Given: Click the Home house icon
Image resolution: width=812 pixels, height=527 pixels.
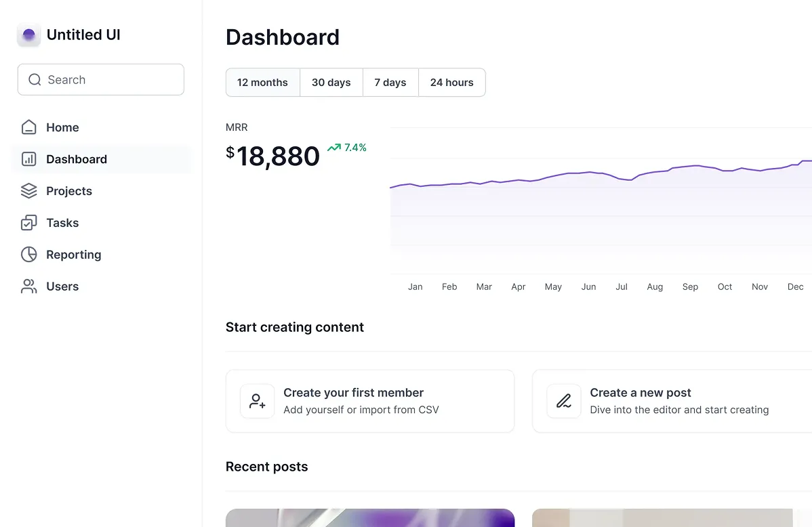Looking at the screenshot, I should [29, 127].
